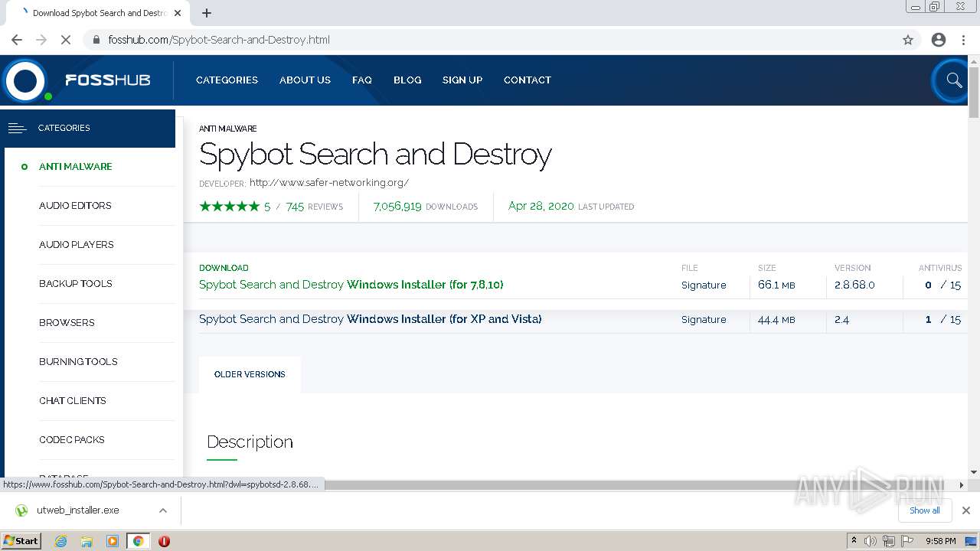Click the red Opera taskbar icon
The width and height of the screenshot is (980, 551).
coord(164,541)
